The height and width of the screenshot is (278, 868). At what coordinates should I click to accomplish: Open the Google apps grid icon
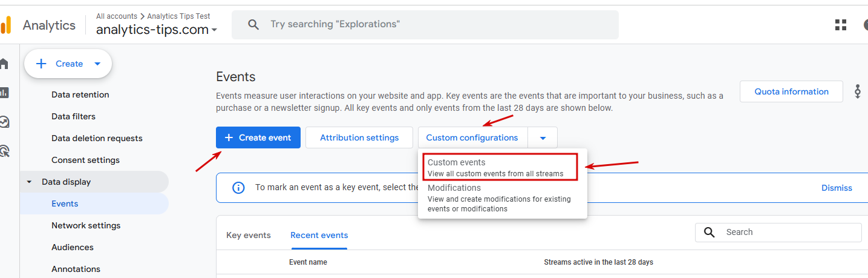pos(841,25)
